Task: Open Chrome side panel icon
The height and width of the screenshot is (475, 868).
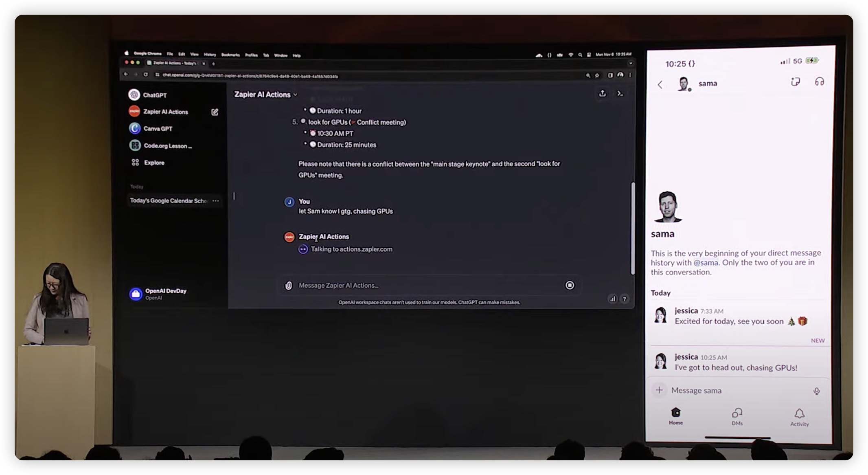Action: pos(610,75)
